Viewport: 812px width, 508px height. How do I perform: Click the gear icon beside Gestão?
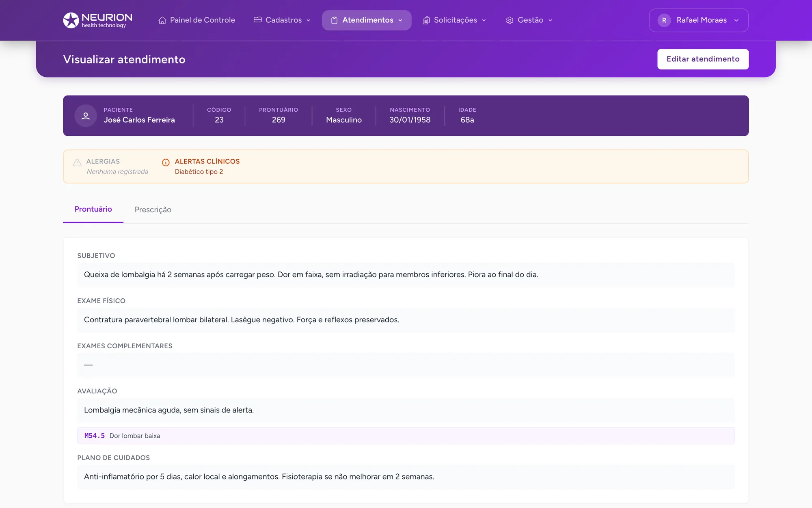[x=510, y=20]
